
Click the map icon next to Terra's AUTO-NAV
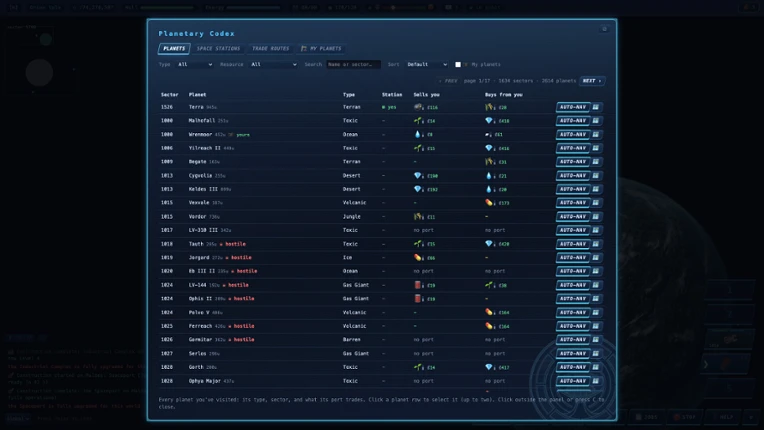click(x=596, y=107)
